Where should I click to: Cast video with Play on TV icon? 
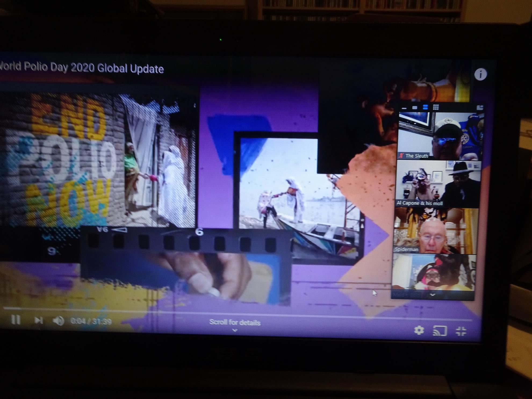point(440,331)
